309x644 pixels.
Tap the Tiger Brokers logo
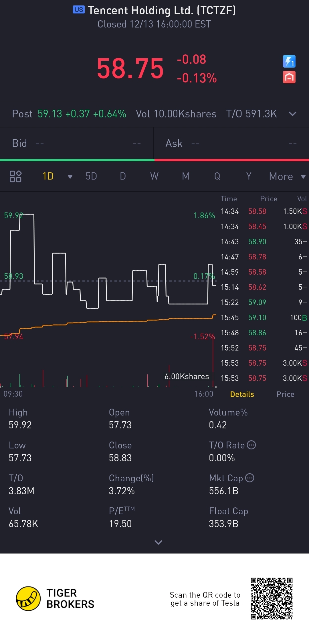[x=55, y=598]
